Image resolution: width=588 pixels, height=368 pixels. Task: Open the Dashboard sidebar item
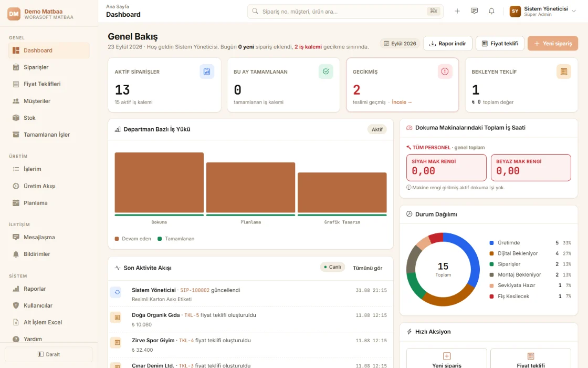click(49, 50)
